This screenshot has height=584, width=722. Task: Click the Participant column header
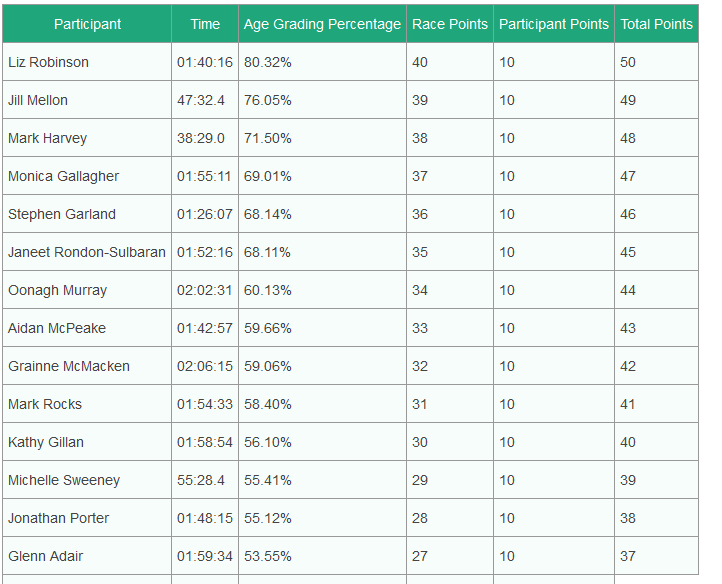pyautogui.click(x=87, y=24)
